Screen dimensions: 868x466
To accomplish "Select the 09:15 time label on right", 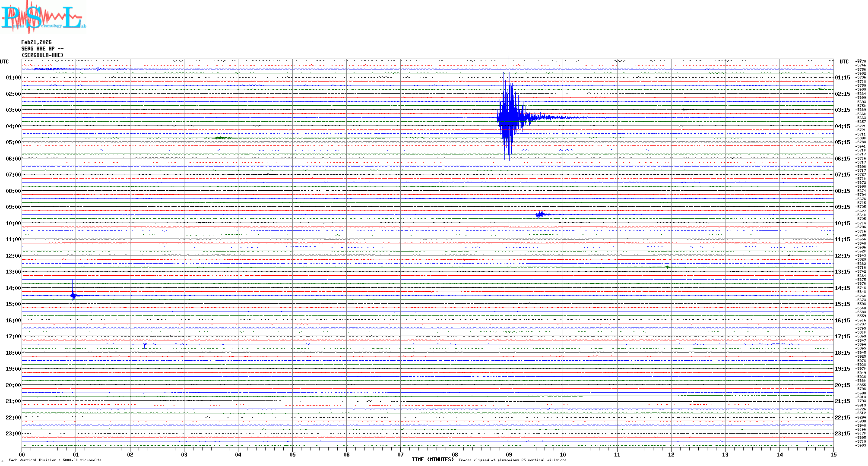I will (x=842, y=207).
